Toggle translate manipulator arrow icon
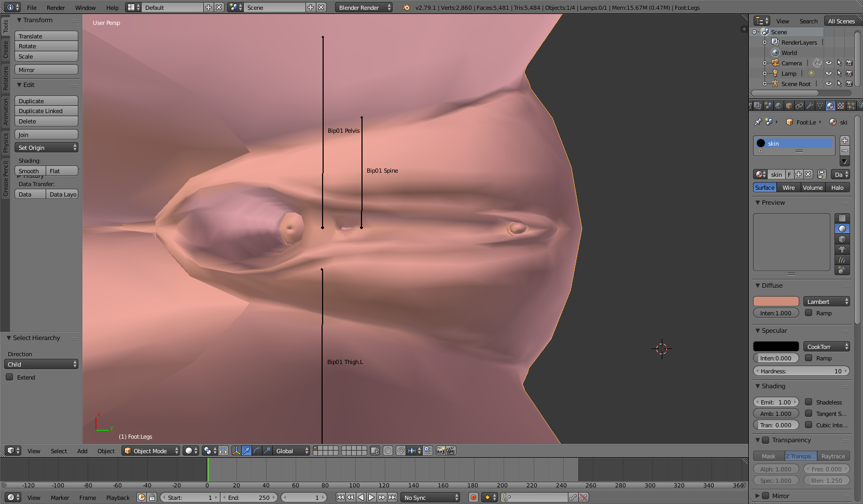The height and width of the screenshot is (504, 863). [x=246, y=451]
